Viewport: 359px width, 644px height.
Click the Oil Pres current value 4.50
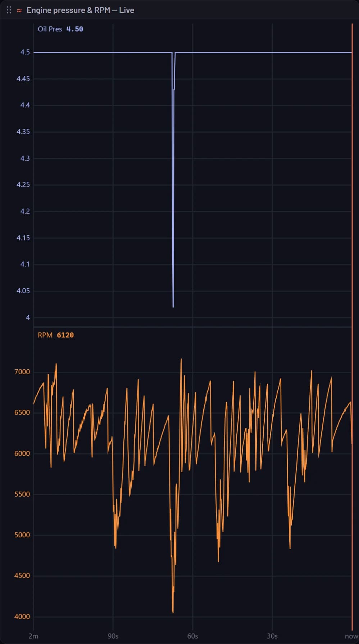[75, 29]
